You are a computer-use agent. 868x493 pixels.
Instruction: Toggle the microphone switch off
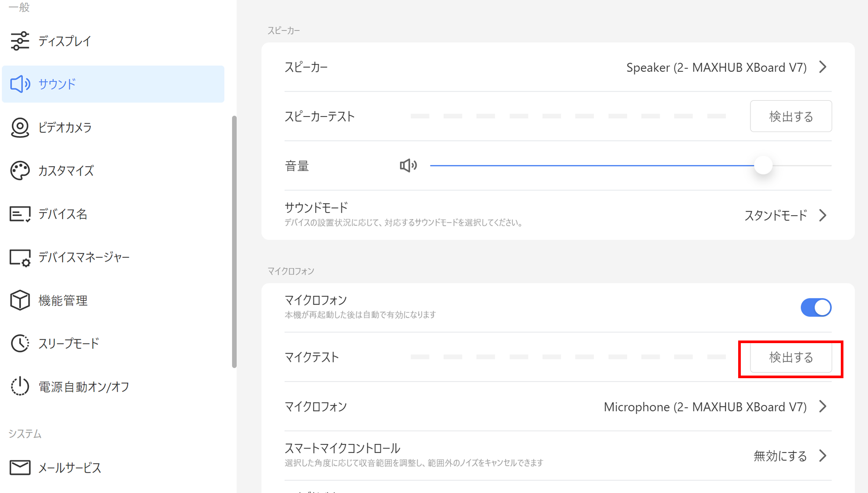(816, 307)
